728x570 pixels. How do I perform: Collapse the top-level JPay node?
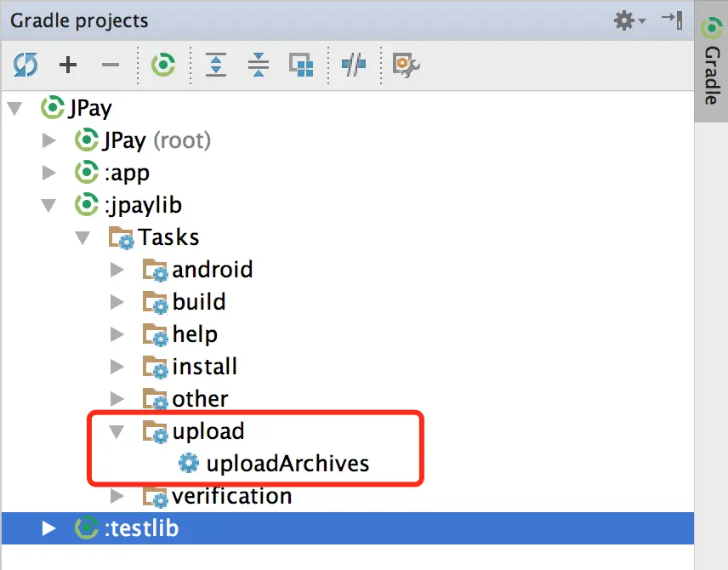(x=14, y=108)
